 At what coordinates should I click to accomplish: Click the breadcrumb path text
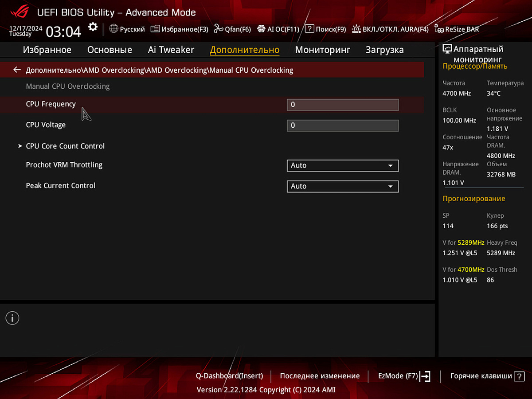[x=160, y=70]
